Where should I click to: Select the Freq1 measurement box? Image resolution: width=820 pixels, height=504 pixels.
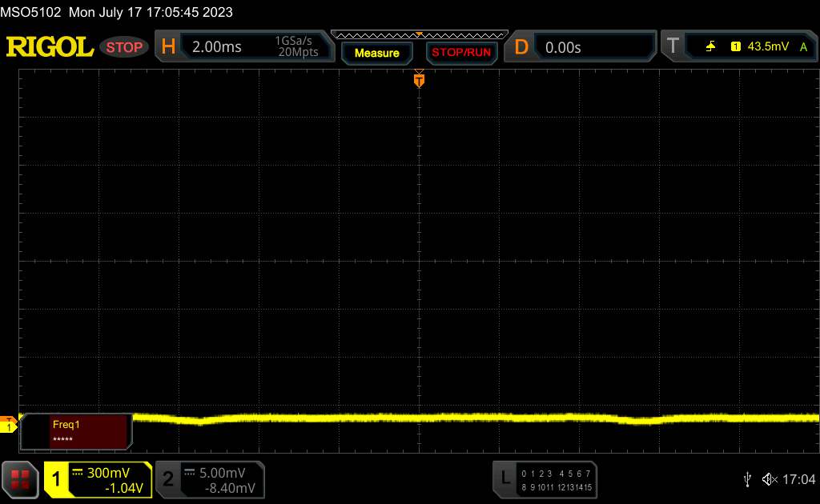pyautogui.click(x=76, y=431)
